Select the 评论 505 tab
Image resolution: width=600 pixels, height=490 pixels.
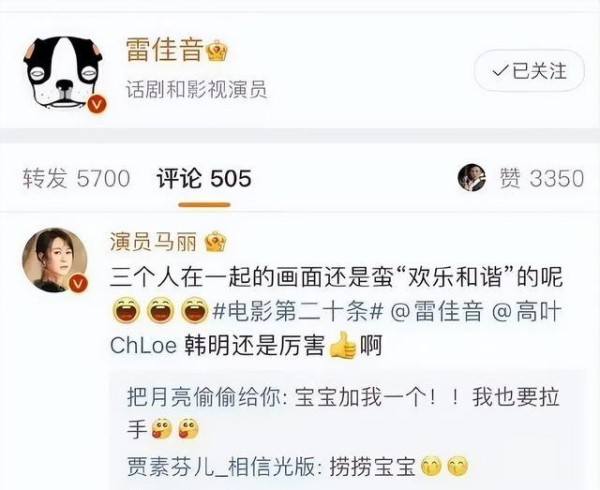(x=204, y=179)
